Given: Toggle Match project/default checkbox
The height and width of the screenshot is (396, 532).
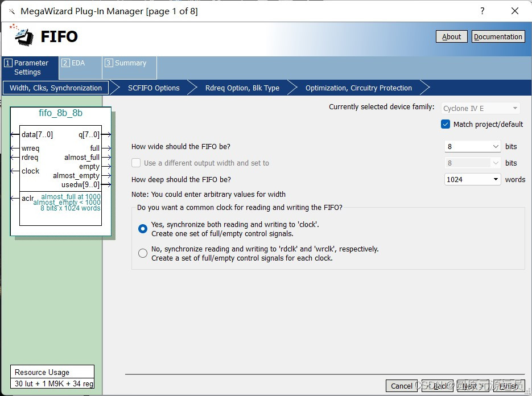Looking at the screenshot, I should (x=446, y=124).
